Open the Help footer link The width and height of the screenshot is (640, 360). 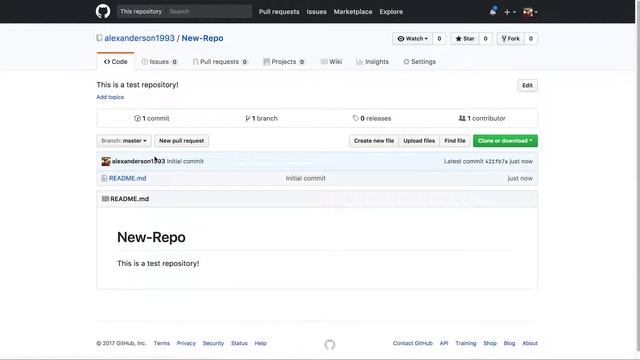pos(260,343)
